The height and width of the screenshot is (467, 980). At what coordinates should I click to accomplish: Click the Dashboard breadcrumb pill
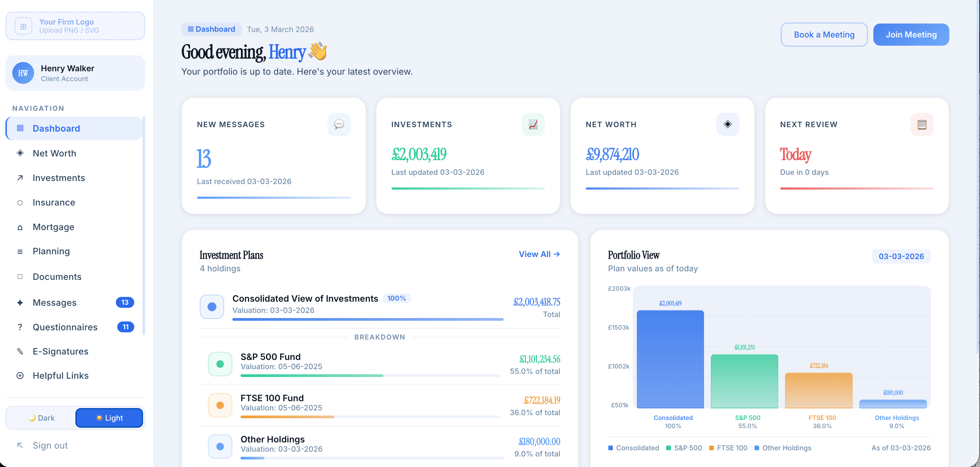[x=211, y=29]
